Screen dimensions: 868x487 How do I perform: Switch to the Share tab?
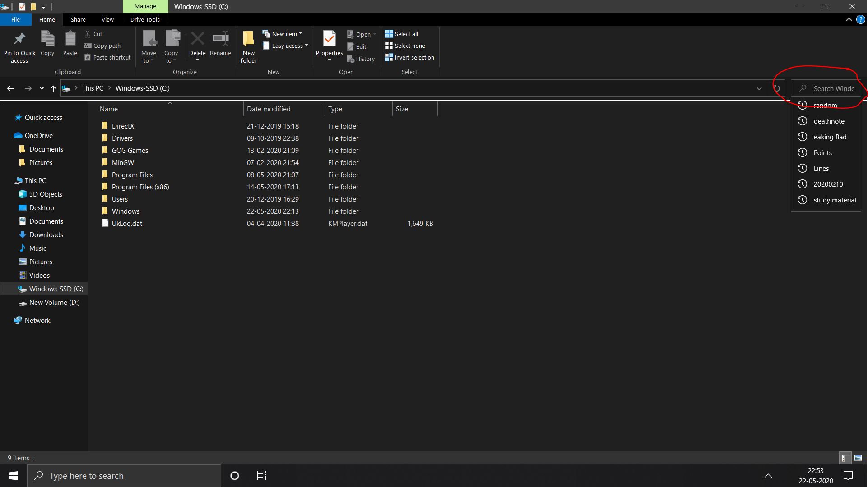coord(78,19)
